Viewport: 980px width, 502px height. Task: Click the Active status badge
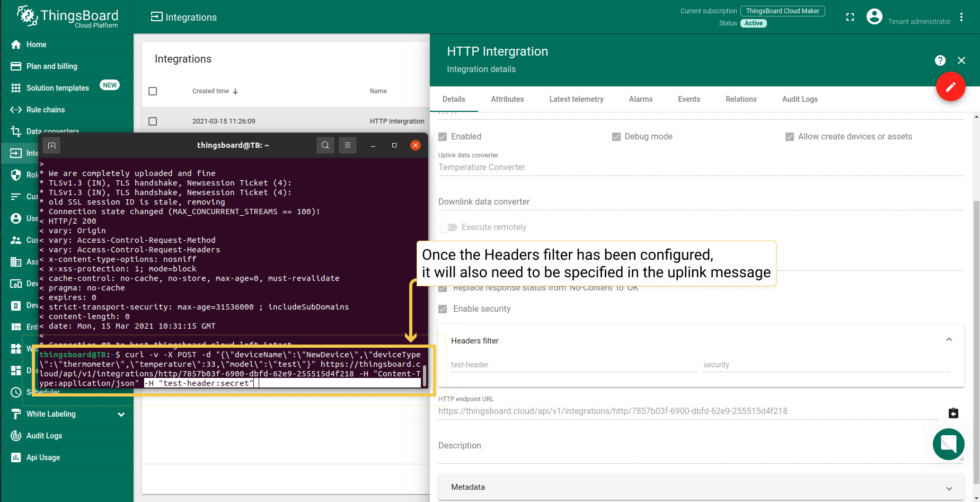click(754, 23)
